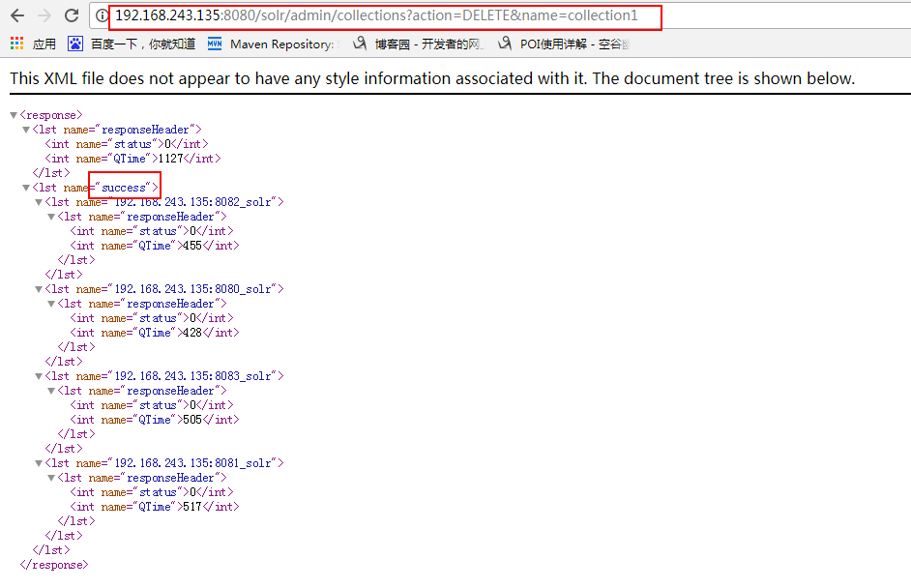Click the 博客园 bookmark favicon
Image resolution: width=911 pixels, height=588 pixels.
(360, 44)
